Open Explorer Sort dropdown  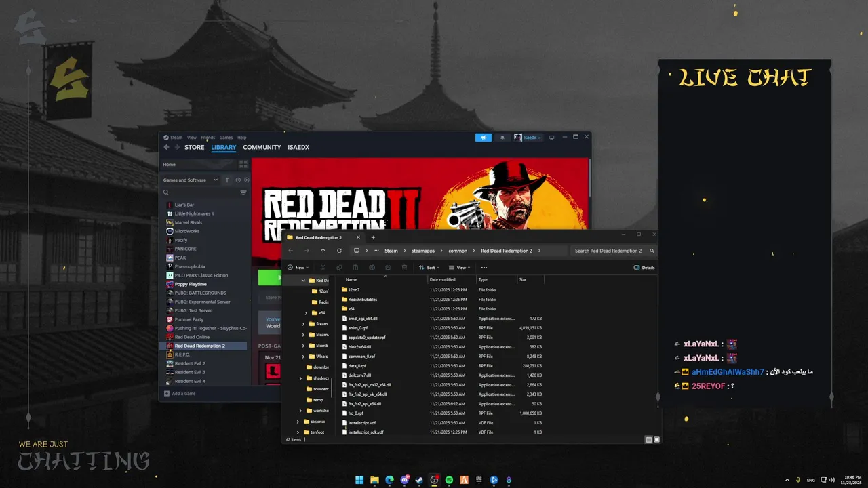[429, 268]
